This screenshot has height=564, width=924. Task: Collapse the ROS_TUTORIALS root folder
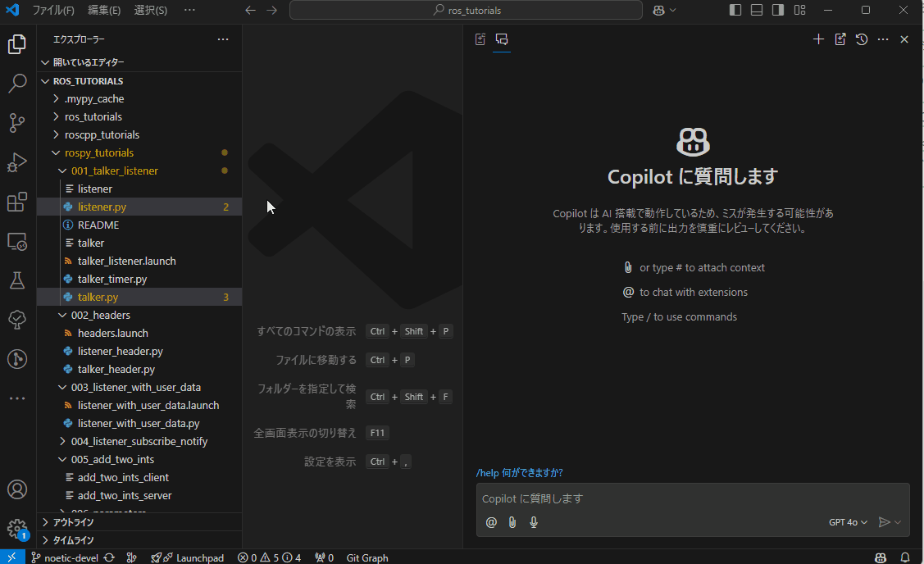tap(139, 80)
